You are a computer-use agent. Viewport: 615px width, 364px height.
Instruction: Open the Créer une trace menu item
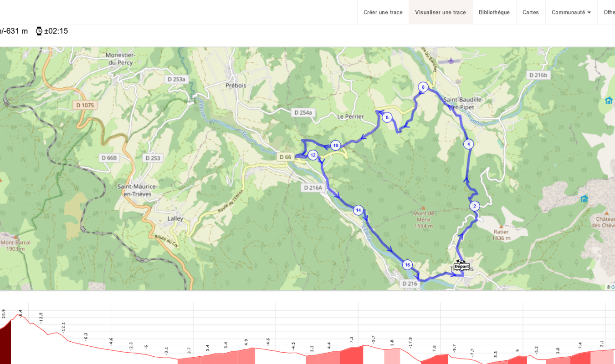click(x=383, y=12)
